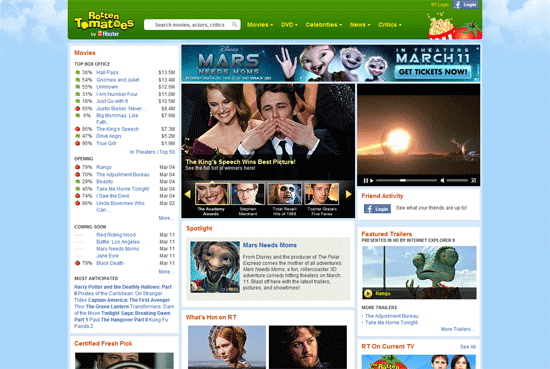
Task: Select the Stephen Merchant carousel thumbnail
Action: pyautogui.click(x=248, y=199)
